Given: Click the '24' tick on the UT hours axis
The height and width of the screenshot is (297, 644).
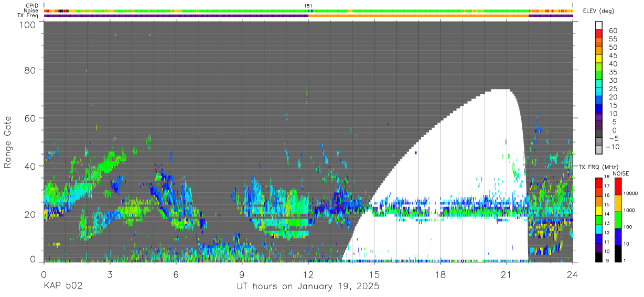Looking at the screenshot, I should 573,274.
